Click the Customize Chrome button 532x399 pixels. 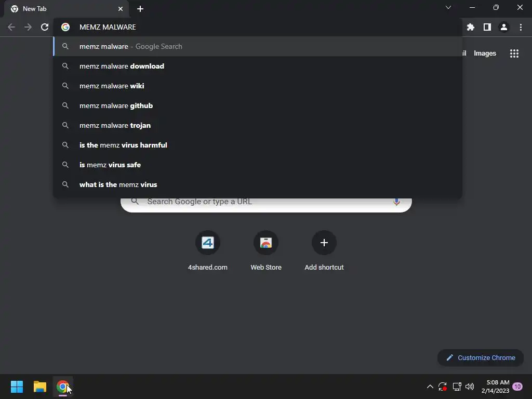pos(481,357)
